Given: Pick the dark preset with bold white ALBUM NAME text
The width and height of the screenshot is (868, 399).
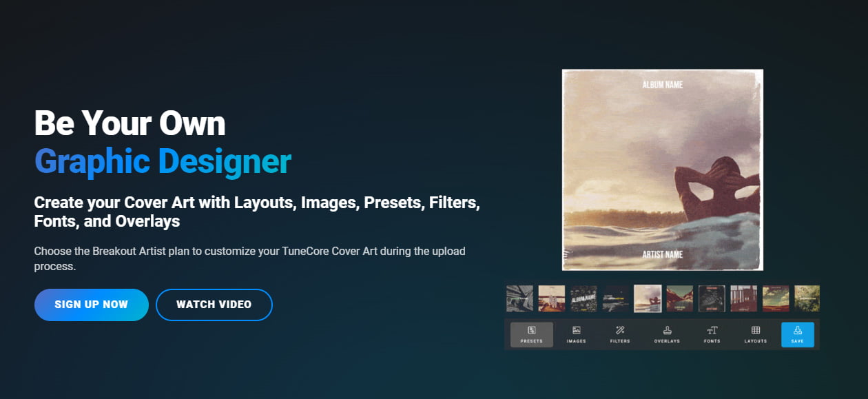Looking at the screenshot, I should [x=583, y=299].
